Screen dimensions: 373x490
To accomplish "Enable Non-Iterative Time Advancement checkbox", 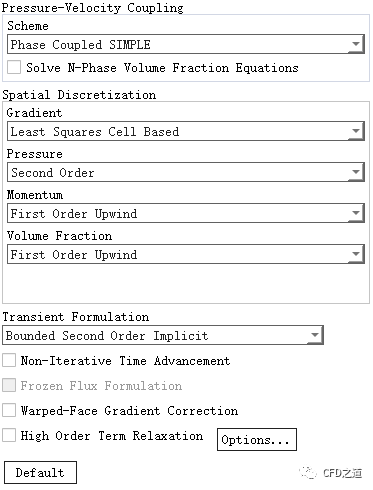I will (9, 360).
